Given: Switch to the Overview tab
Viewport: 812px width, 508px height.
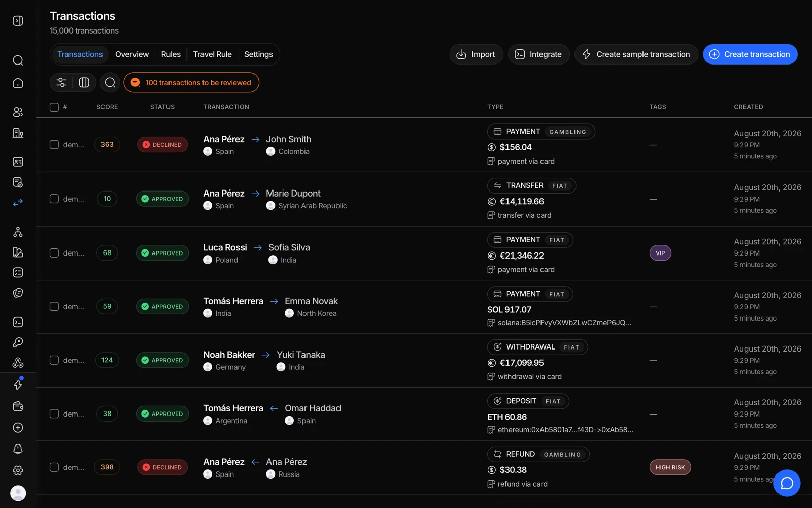Looking at the screenshot, I should [x=132, y=54].
